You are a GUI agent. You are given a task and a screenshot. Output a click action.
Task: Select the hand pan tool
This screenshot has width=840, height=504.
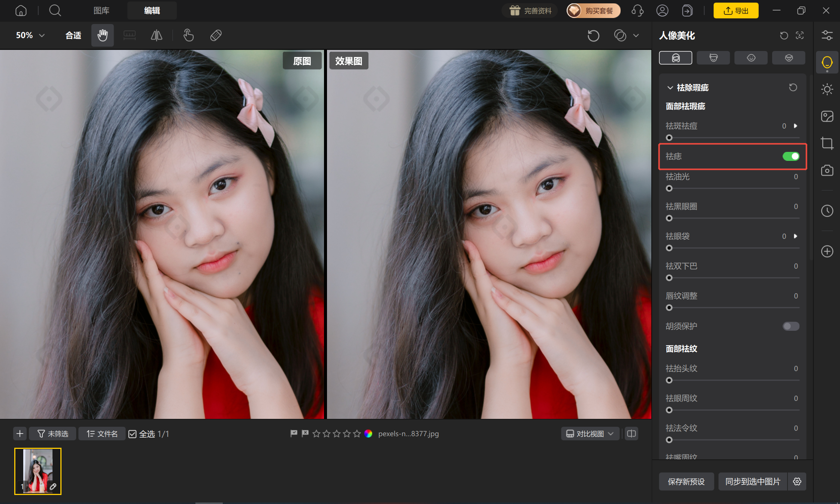[x=102, y=35]
